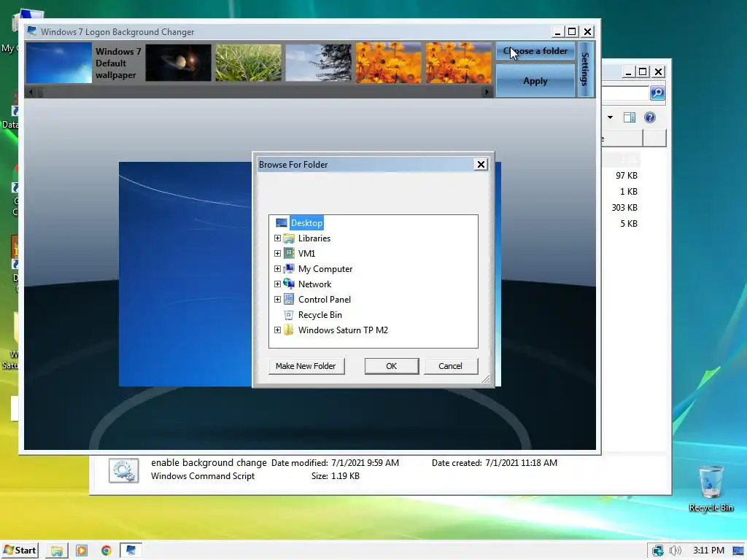Open the Start menu
This screenshot has height=560, width=747.
(20, 551)
